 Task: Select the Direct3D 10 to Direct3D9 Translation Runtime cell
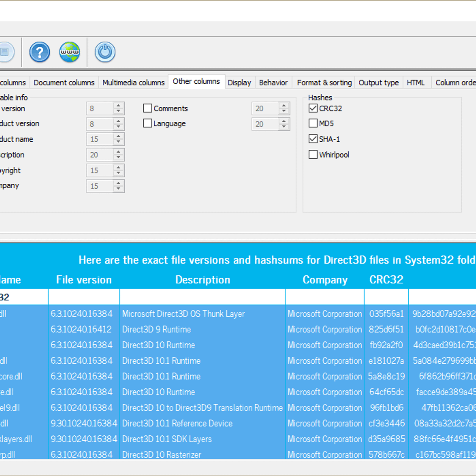tap(202, 408)
